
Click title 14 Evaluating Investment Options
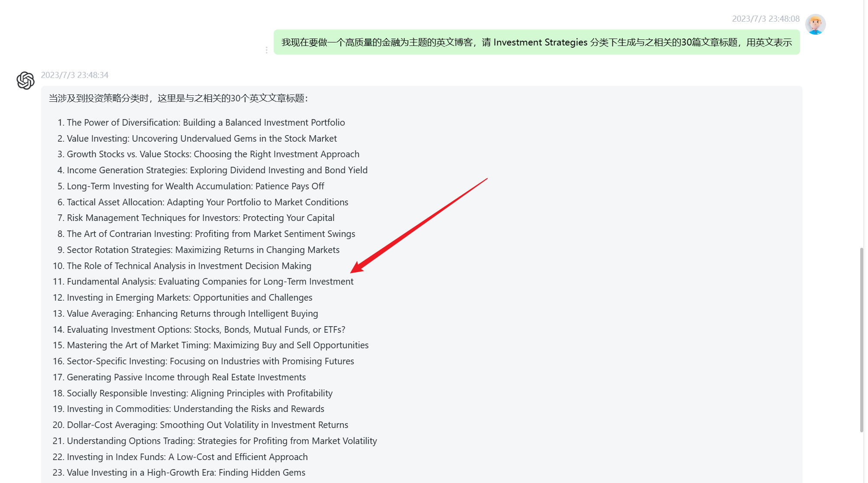pyautogui.click(x=206, y=330)
